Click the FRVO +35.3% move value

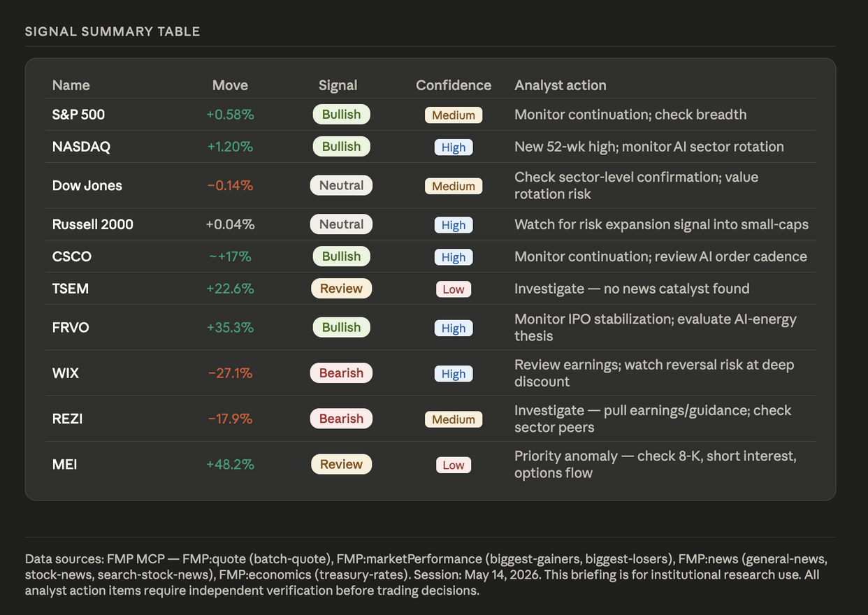[230, 328]
